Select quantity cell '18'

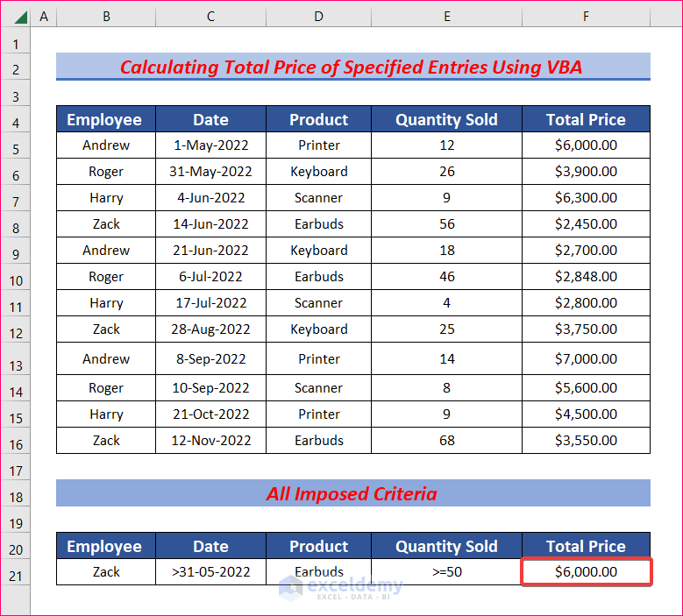pos(446,251)
